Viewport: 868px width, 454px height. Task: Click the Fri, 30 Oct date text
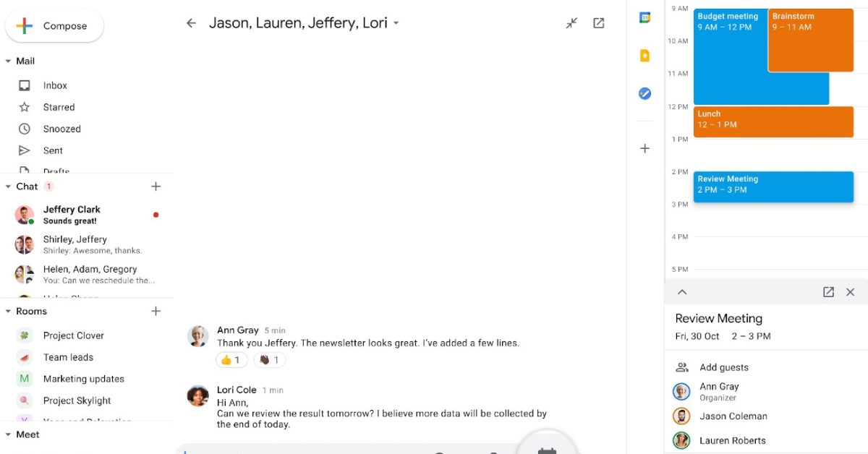click(697, 336)
